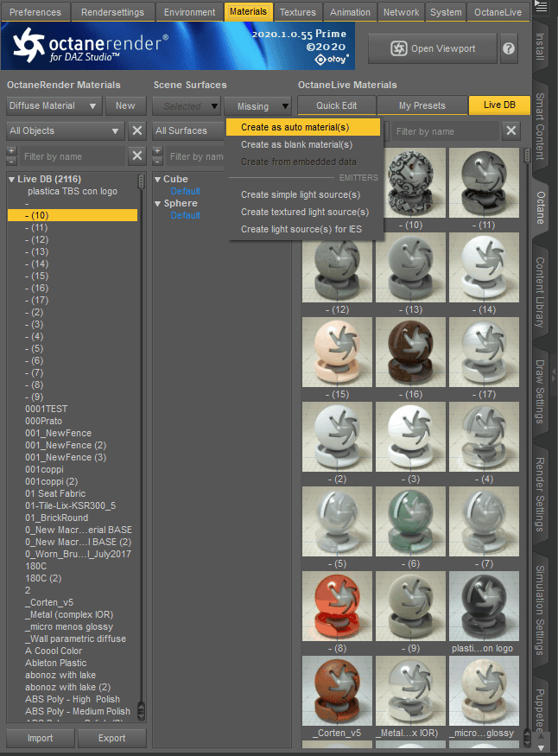The image size is (558, 756).
Task: Open the All Objects dropdown
Action: tap(65, 130)
